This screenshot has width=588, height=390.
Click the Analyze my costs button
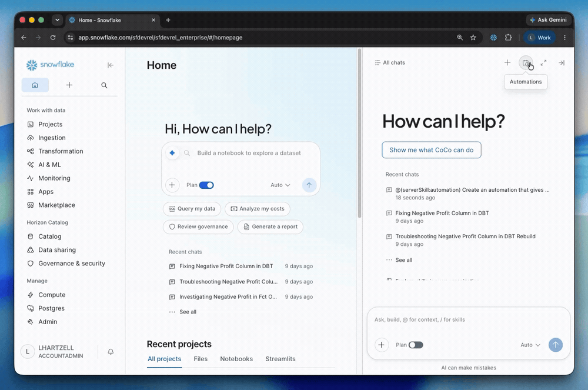pos(258,209)
